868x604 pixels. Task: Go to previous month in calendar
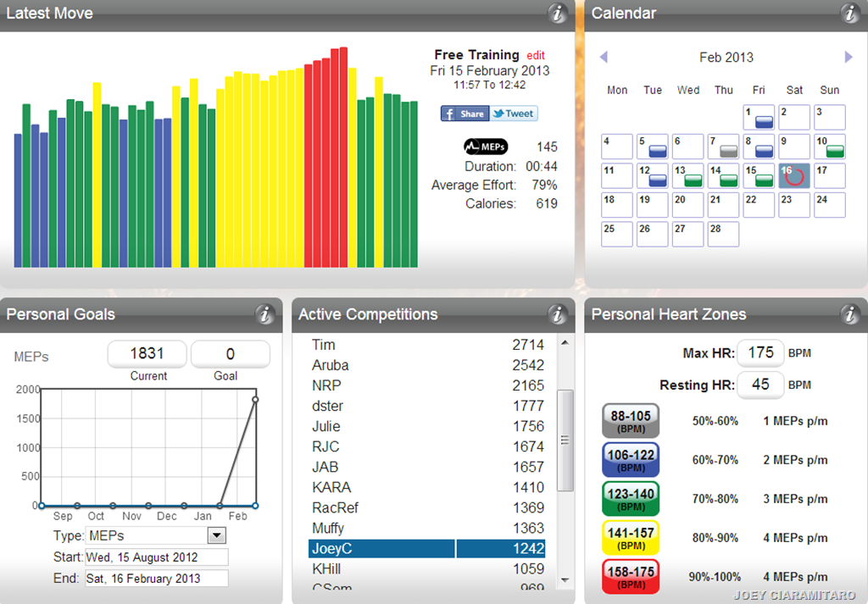pyautogui.click(x=604, y=58)
